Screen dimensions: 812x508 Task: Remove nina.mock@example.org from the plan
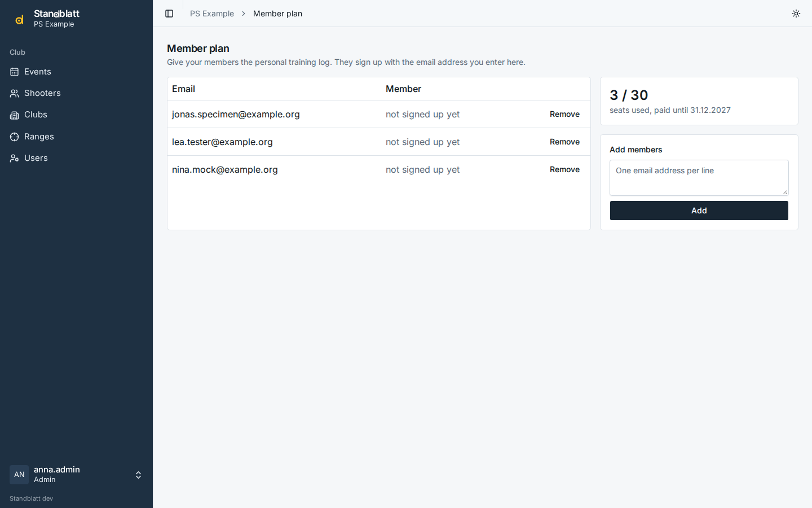pyautogui.click(x=564, y=169)
